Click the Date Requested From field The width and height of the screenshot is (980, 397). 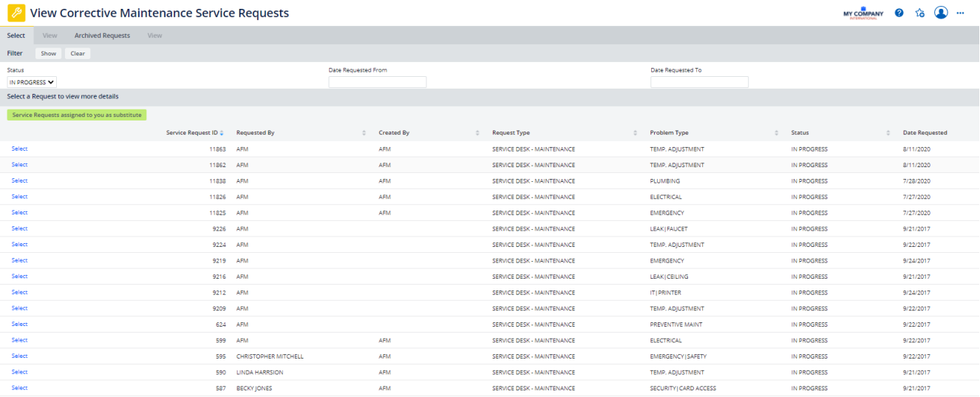point(377,82)
